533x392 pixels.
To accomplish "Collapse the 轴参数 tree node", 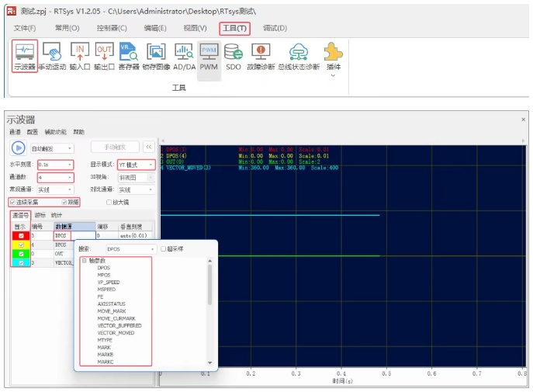I will point(84,260).
